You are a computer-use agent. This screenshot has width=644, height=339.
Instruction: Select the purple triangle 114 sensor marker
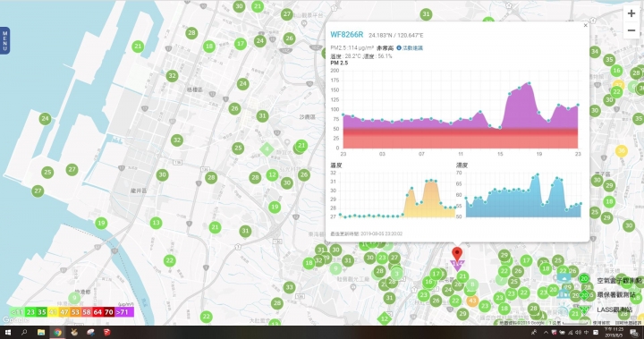pos(457,265)
